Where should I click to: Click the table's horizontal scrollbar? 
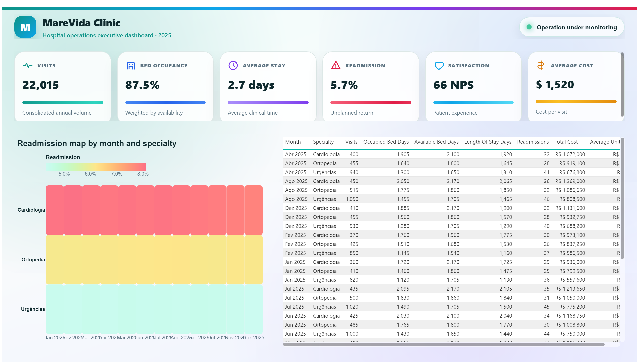[444, 344]
